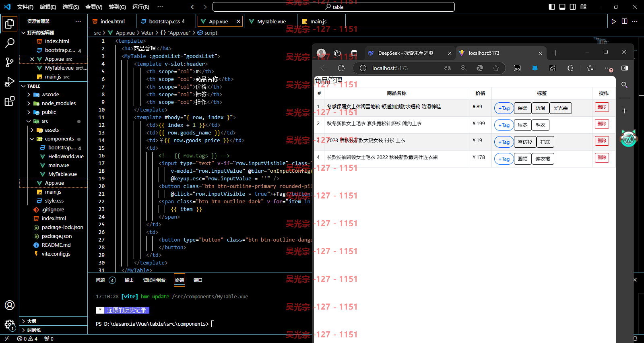Toggle the primary side bar layout icon

pos(552,7)
